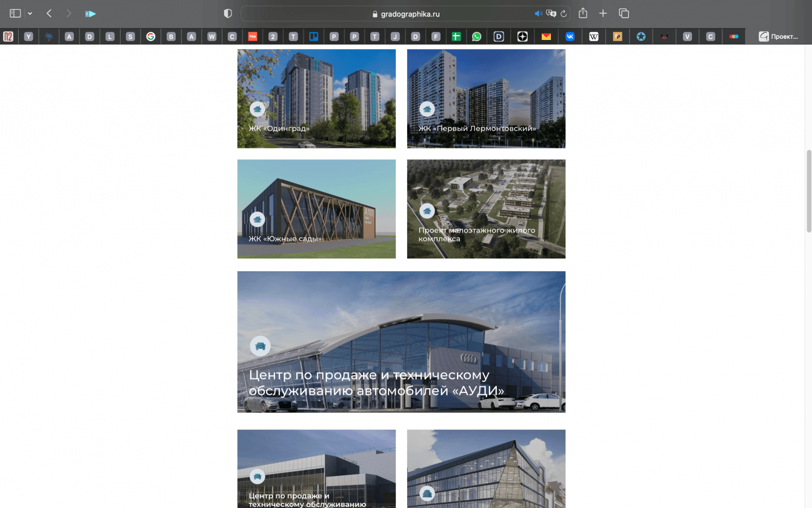The height and width of the screenshot is (508, 812).
Task: Click the page's vertical scrollbar thumb
Action: click(x=808, y=191)
